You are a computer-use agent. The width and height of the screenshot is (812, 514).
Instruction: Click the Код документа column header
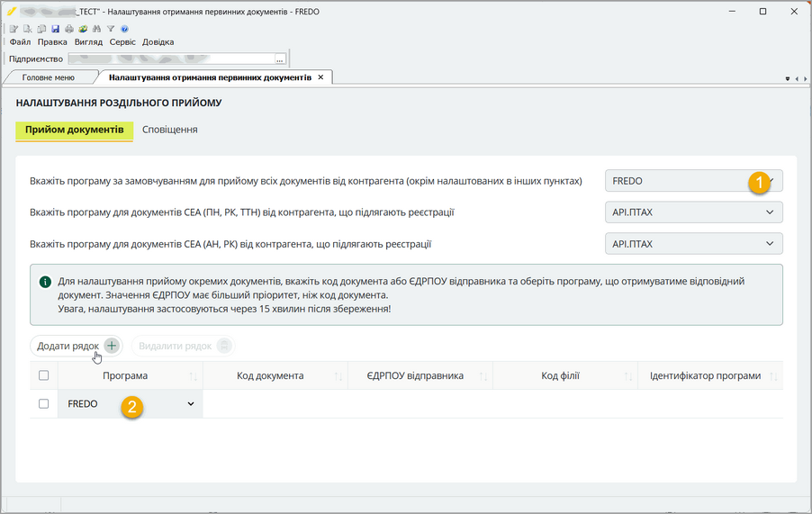point(270,375)
